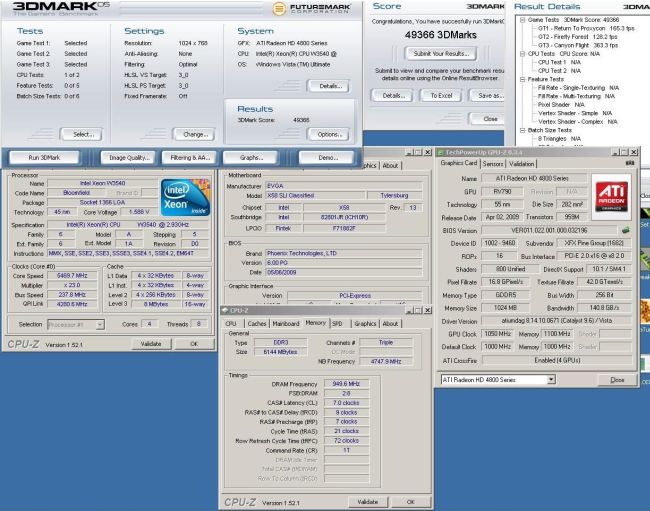650x511 pixels.
Task: Click Change... under Settings in 3DMark05
Action: click(195, 134)
